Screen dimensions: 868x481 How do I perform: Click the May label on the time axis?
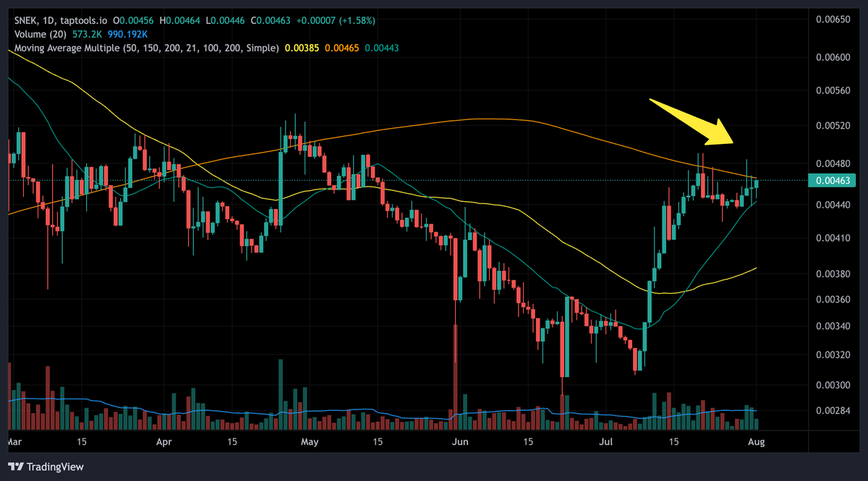pos(310,440)
